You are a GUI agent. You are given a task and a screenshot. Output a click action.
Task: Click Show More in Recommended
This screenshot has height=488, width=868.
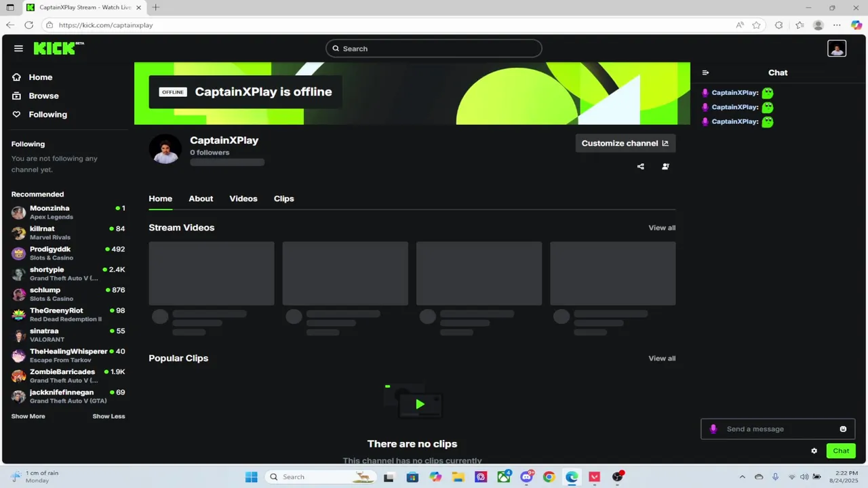28,416
